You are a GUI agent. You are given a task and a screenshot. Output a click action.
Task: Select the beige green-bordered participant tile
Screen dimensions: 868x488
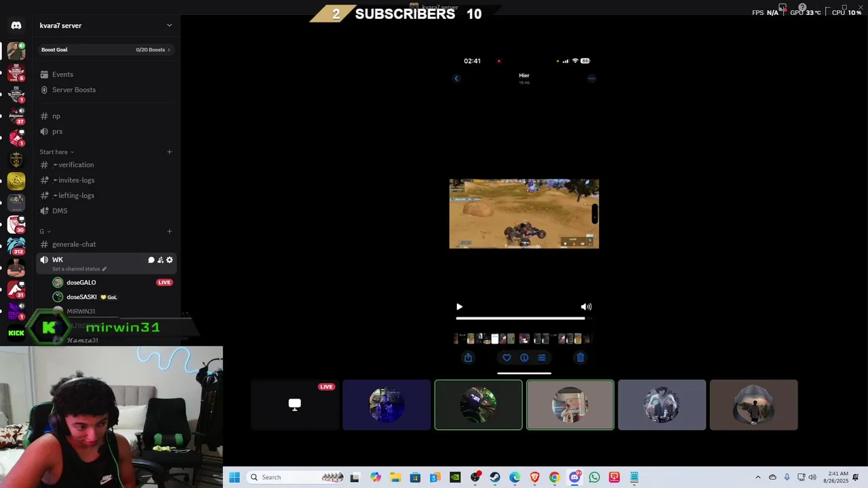pos(570,405)
